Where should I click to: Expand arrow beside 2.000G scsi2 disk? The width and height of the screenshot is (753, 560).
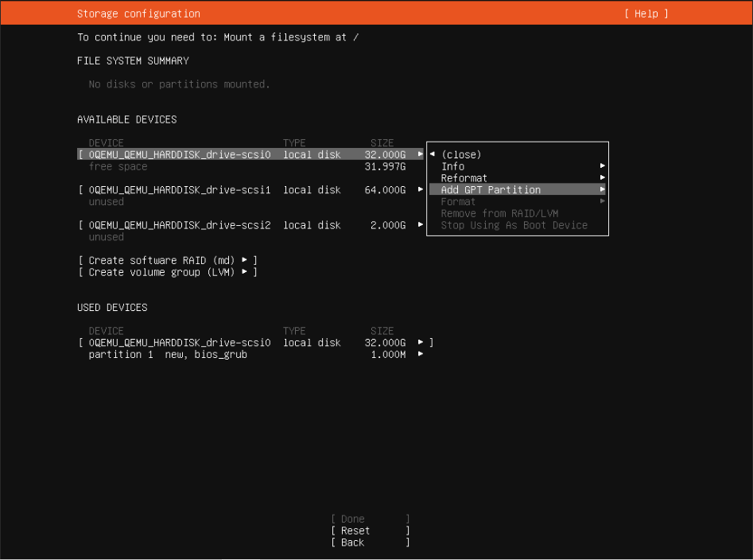click(421, 225)
